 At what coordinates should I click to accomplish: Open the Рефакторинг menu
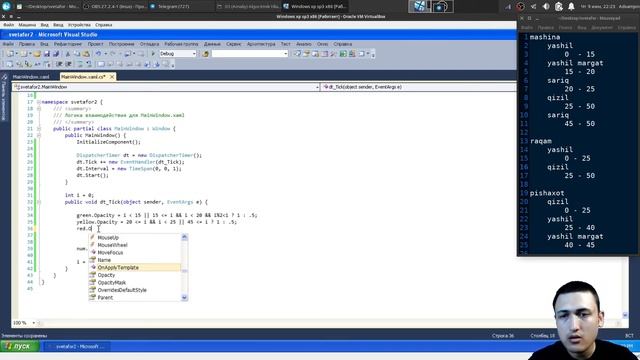[x=68, y=44]
